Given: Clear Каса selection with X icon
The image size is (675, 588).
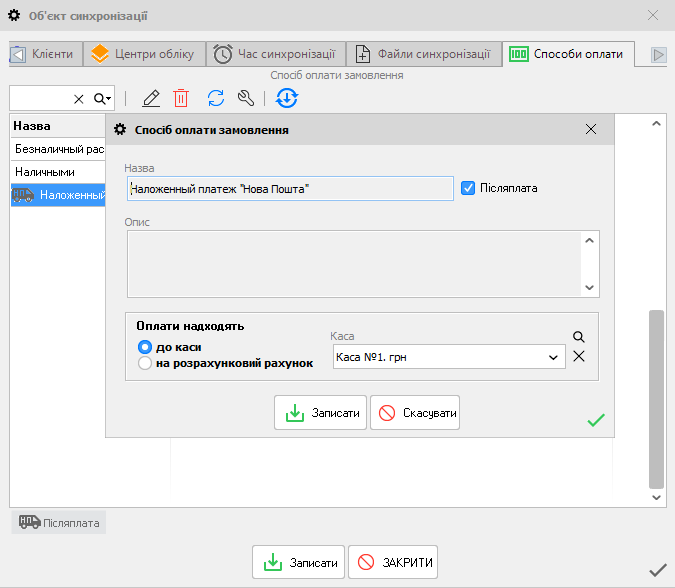Looking at the screenshot, I should point(578,357).
